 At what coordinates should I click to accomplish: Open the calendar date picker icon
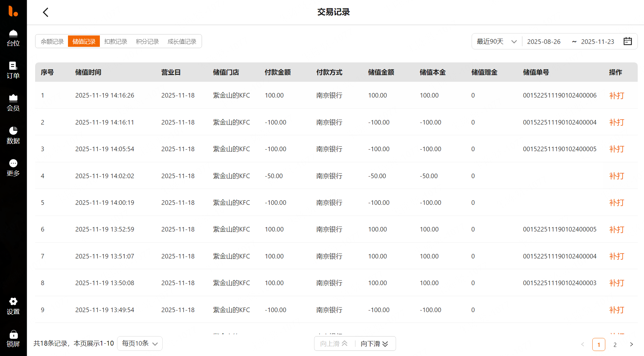point(627,41)
